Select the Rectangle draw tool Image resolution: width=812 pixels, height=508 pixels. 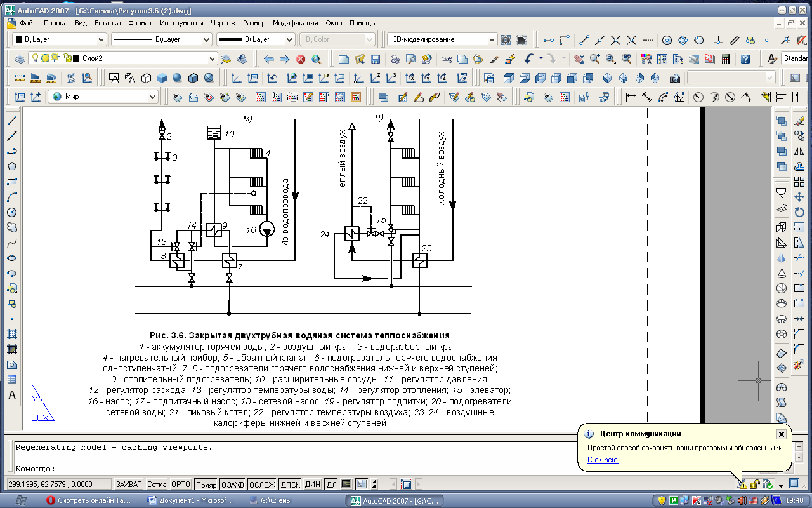coord(12,182)
